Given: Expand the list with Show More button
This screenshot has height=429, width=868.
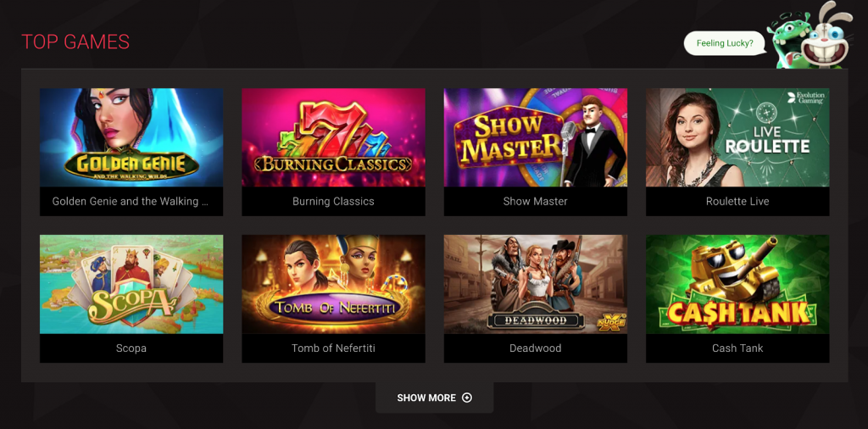Looking at the screenshot, I should pyautogui.click(x=435, y=398).
